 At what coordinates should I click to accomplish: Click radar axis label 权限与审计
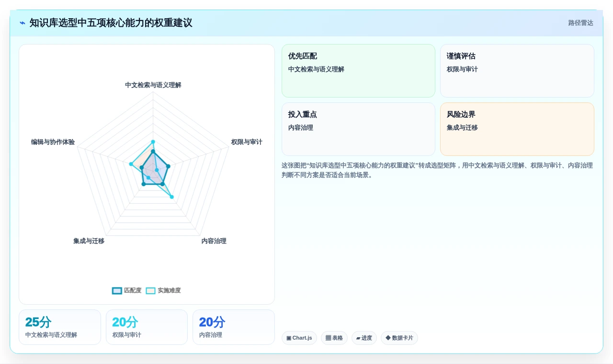pyautogui.click(x=247, y=142)
